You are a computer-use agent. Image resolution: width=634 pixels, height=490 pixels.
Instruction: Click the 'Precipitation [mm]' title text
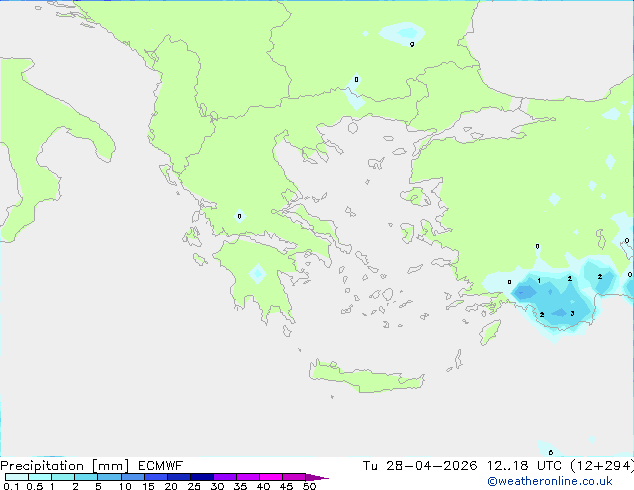[64, 466]
